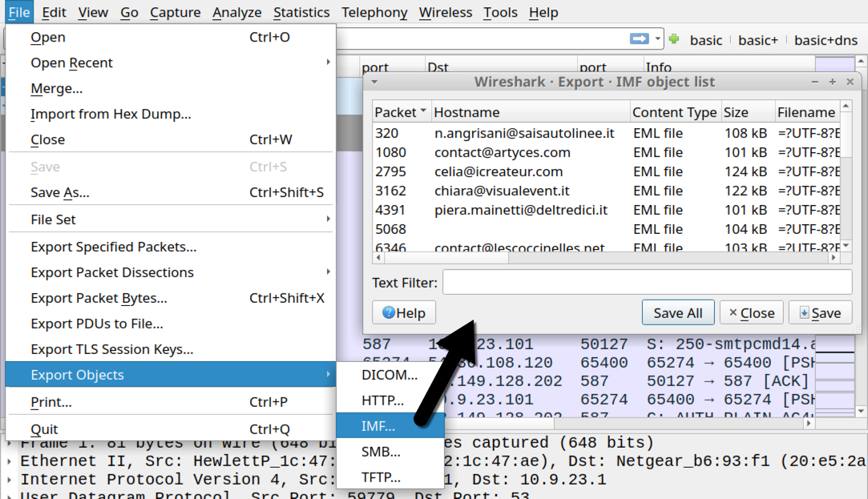Expand the Internet Protocol Version 4 row
The image size is (868, 499).
10,479
